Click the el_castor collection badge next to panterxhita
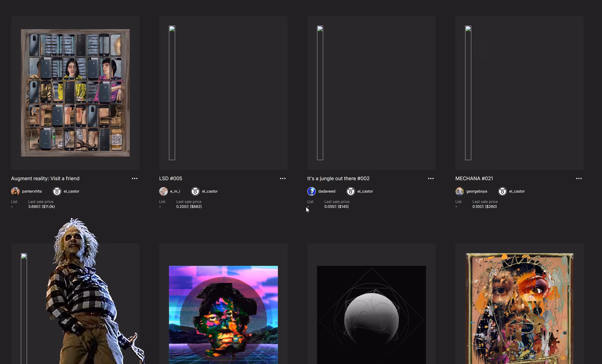This screenshot has height=364, width=602. pos(57,191)
